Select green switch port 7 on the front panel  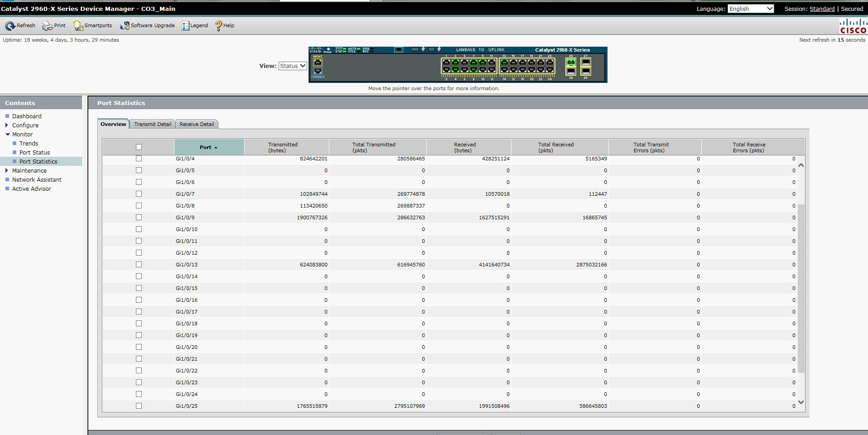click(x=473, y=62)
